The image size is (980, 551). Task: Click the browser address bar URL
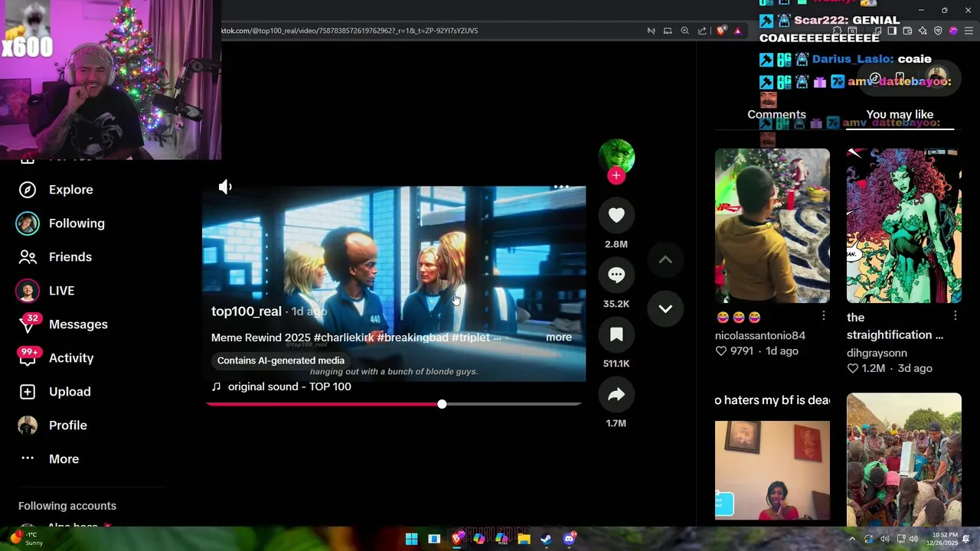point(350,31)
